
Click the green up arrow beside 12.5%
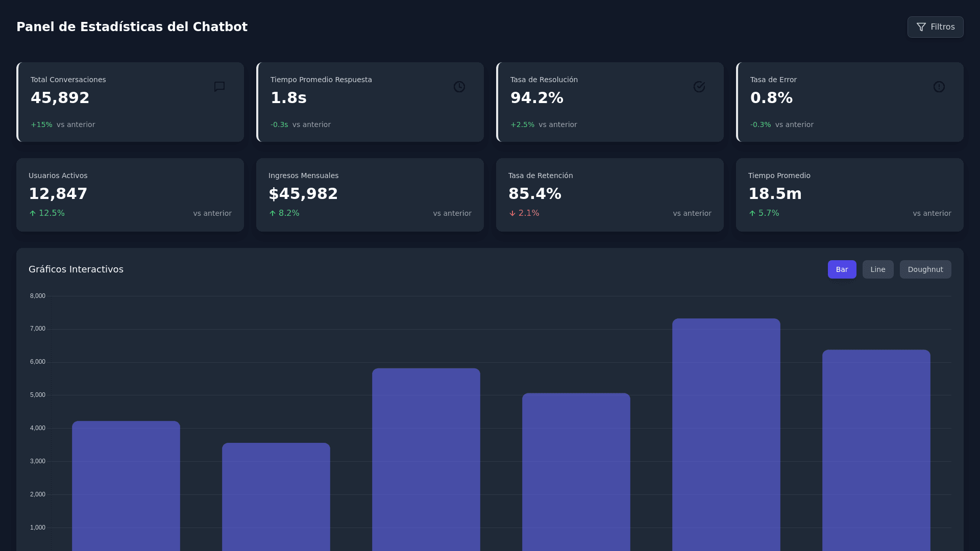(x=33, y=213)
